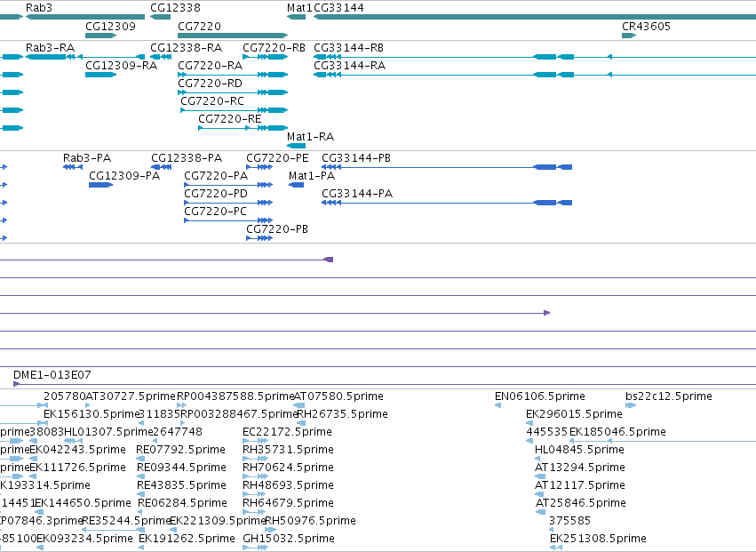Click the EK296015.5prime EST label
This screenshot has height=552, width=756.
point(574,414)
